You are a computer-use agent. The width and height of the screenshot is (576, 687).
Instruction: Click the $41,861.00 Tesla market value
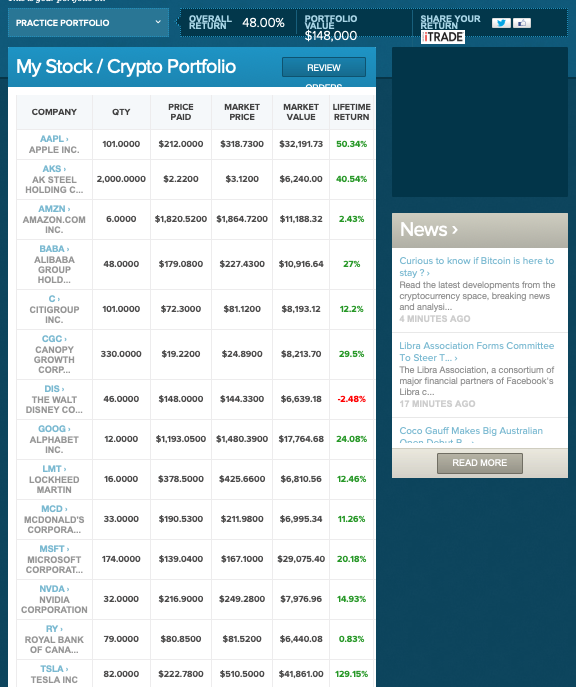coord(301,674)
